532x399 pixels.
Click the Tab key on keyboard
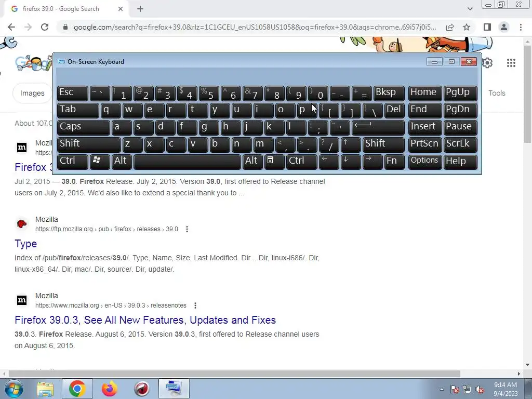(78, 111)
